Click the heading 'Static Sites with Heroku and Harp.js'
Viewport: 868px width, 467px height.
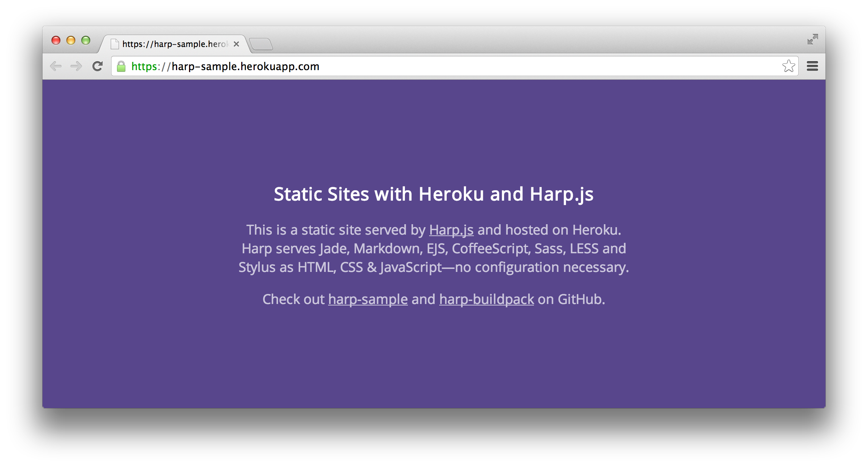point(434,195)
